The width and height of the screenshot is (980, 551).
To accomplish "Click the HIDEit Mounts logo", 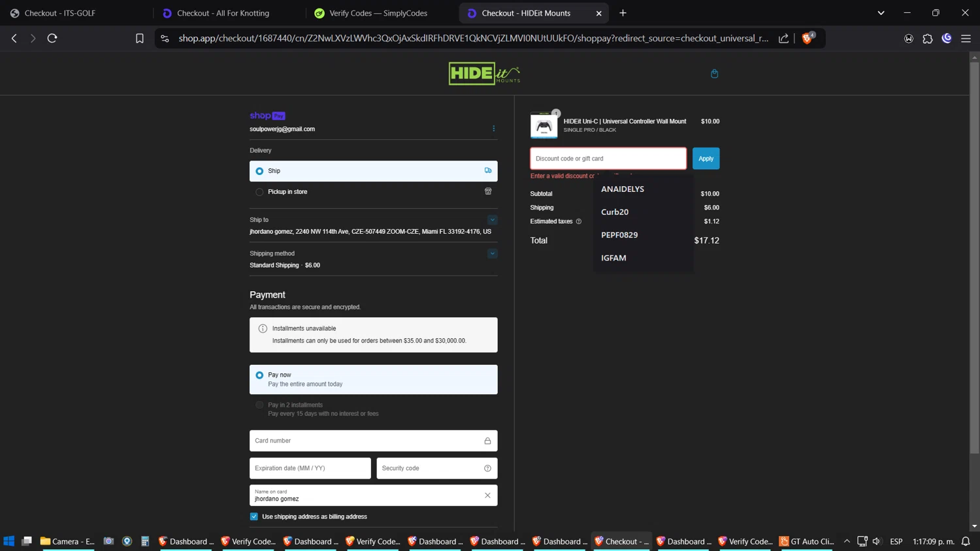I will [484, 73].
